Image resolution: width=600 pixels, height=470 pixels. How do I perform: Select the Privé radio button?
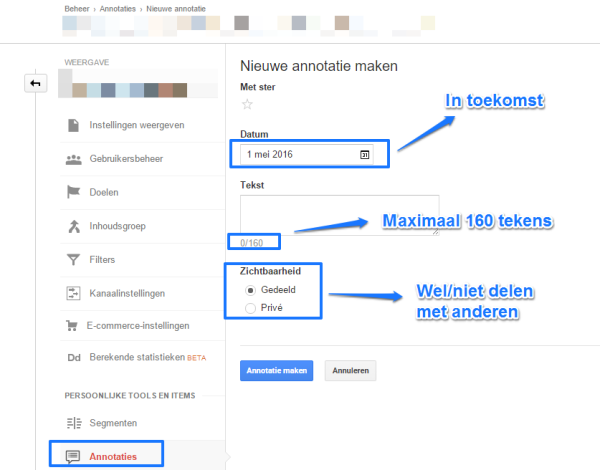250,308
